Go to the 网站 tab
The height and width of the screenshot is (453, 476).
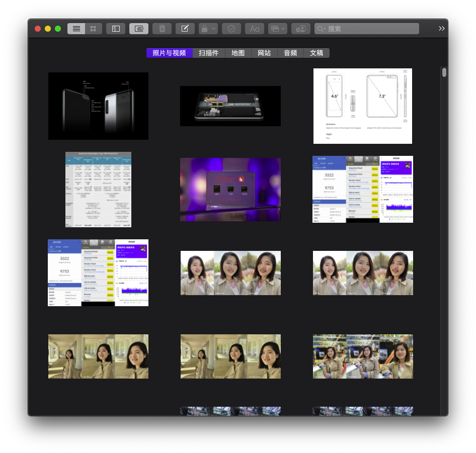264,53
